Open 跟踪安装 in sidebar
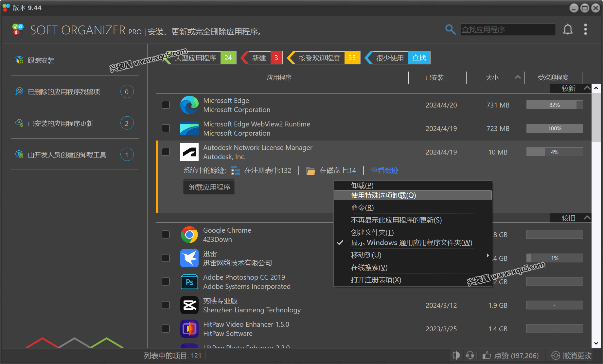The height and width of the screenshot is (364, 603). tap(41, 60)
